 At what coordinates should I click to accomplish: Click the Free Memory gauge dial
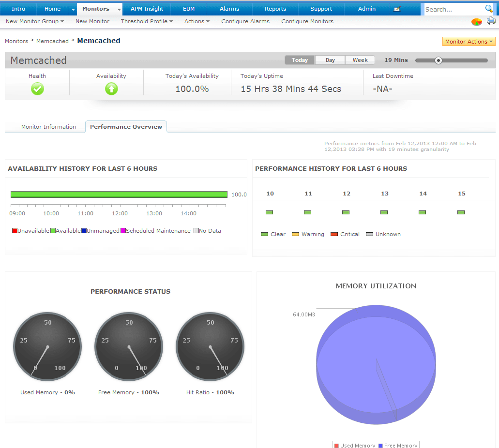129,346
